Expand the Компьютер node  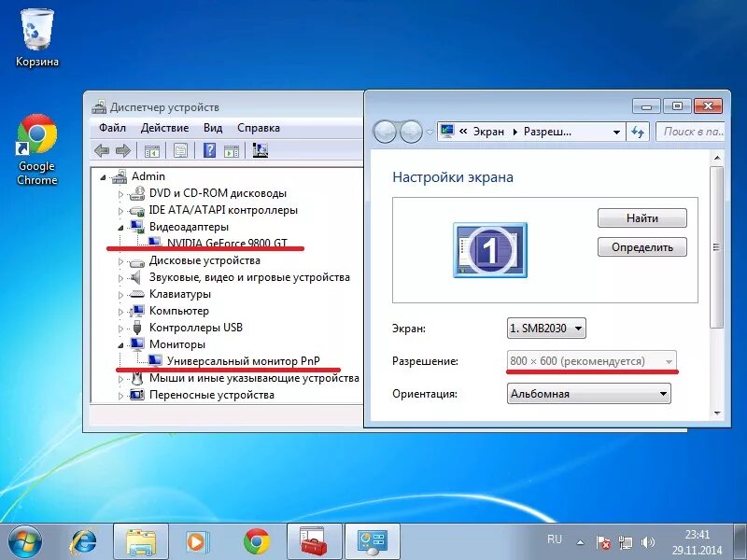pos(120,312)
